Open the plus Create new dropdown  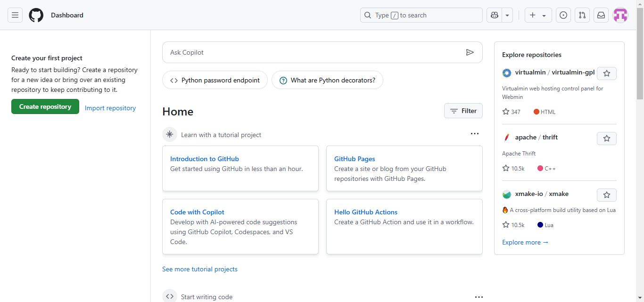coord(538,15)
